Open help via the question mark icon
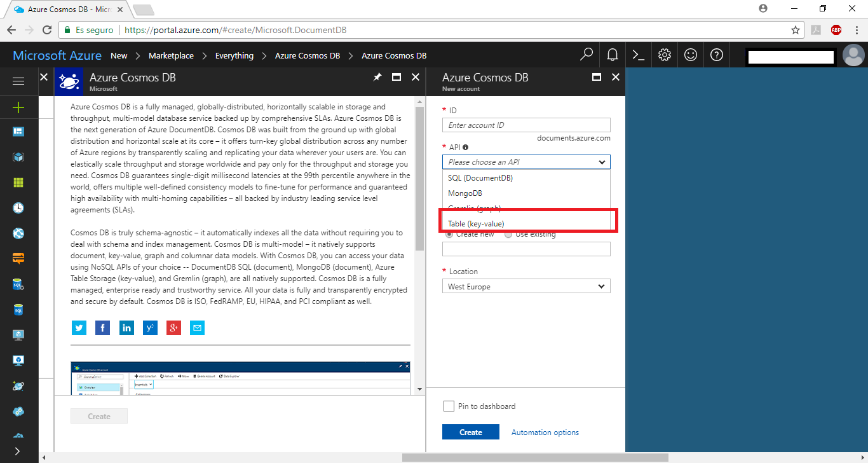This screenshot has width=868, height=463. point(716,55)
